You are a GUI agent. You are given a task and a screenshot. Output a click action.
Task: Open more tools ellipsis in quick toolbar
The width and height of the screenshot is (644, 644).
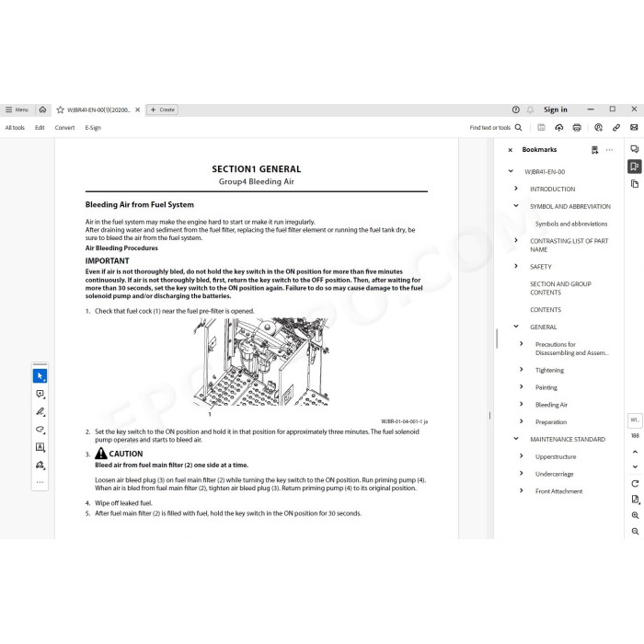coord(40,482)
